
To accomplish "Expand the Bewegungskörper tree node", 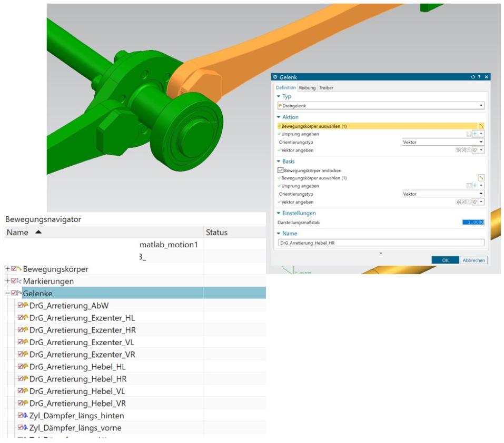I will [x=7, y=269].
